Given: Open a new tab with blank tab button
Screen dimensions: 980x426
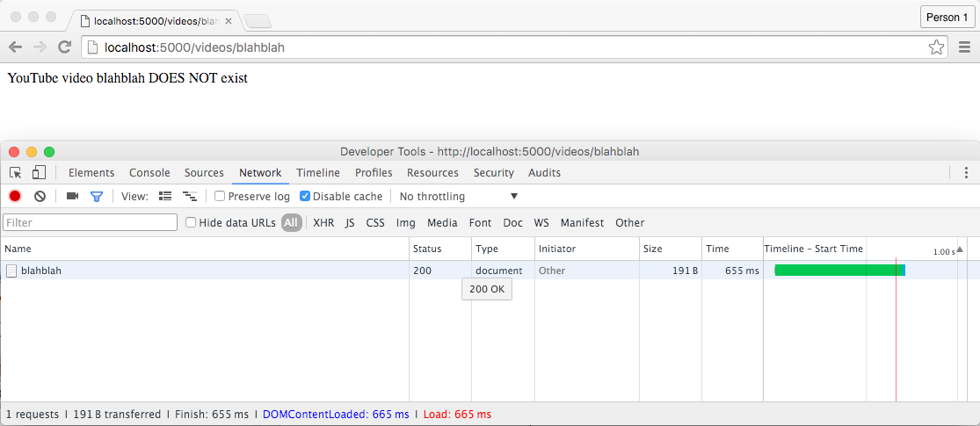Looking at the screenshot, I should (257, 21).
